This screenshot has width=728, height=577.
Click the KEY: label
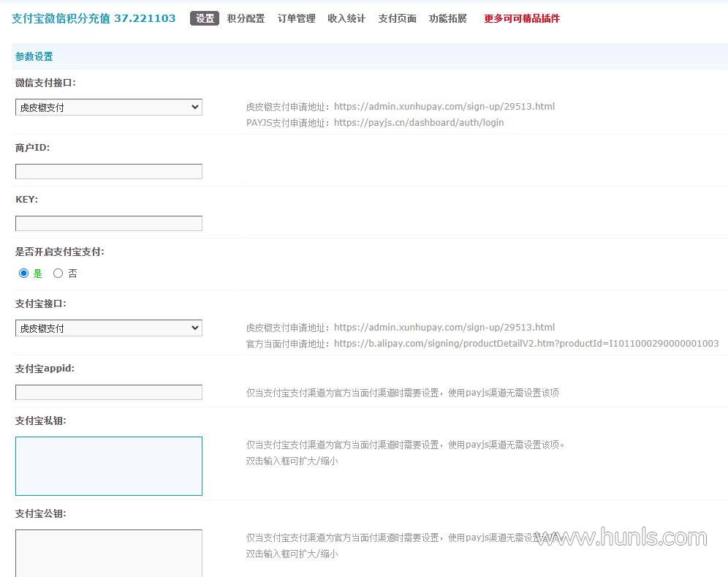[x=27, y=200]
